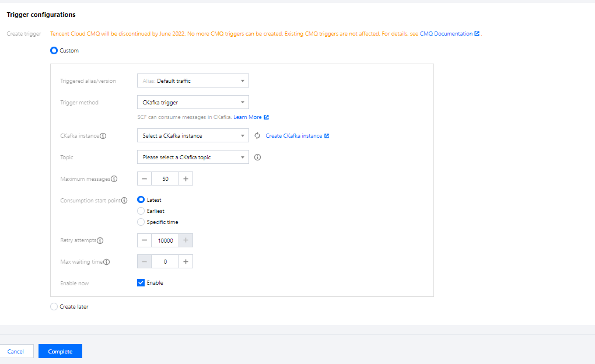Viewport: 595px width, 364px height.
Task: Click the Maximum messages number field
Action: [x=165, y=178]
